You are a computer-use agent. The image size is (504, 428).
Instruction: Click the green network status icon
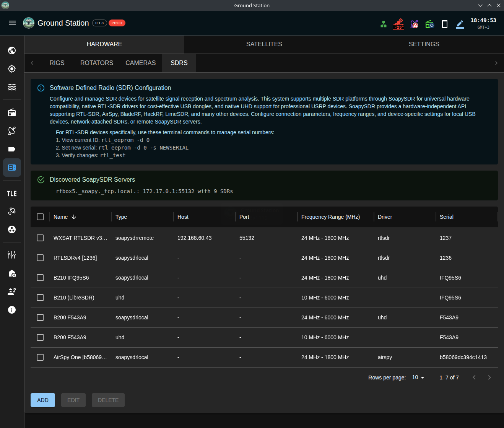pos(383,24)
